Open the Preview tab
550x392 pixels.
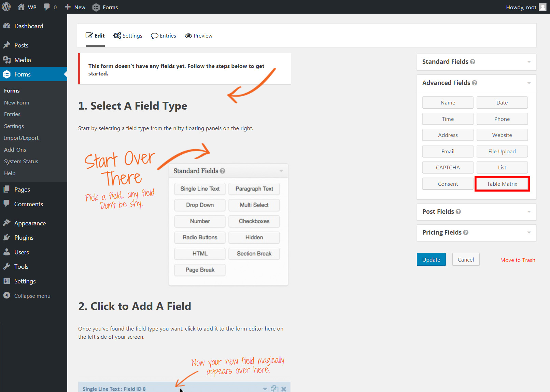coord(198,36)
